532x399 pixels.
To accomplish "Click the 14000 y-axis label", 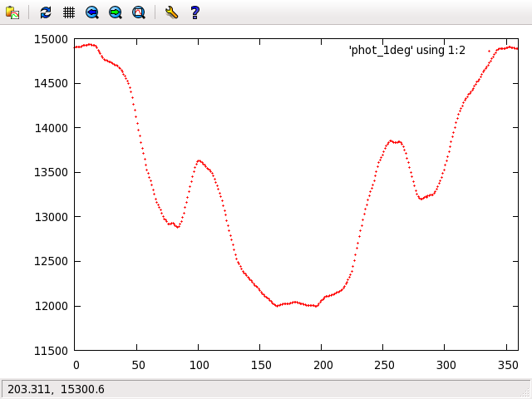I will coord(51,128).
